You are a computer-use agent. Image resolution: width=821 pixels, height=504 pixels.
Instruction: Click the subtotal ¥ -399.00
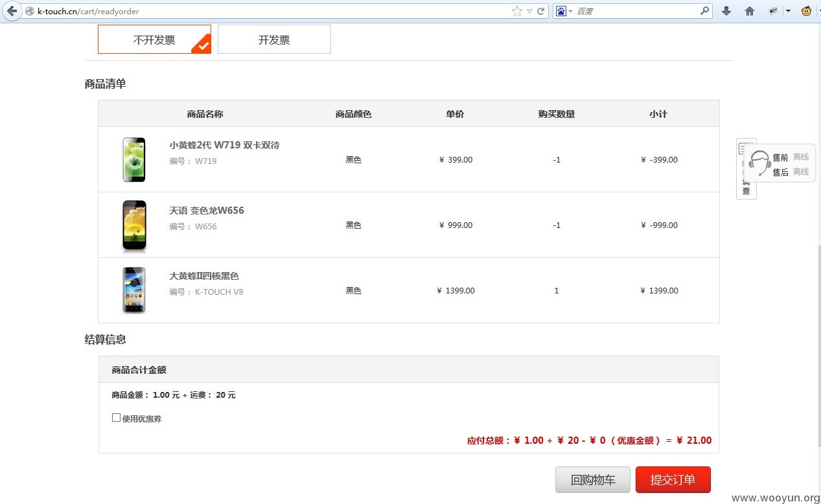point(659,160)
